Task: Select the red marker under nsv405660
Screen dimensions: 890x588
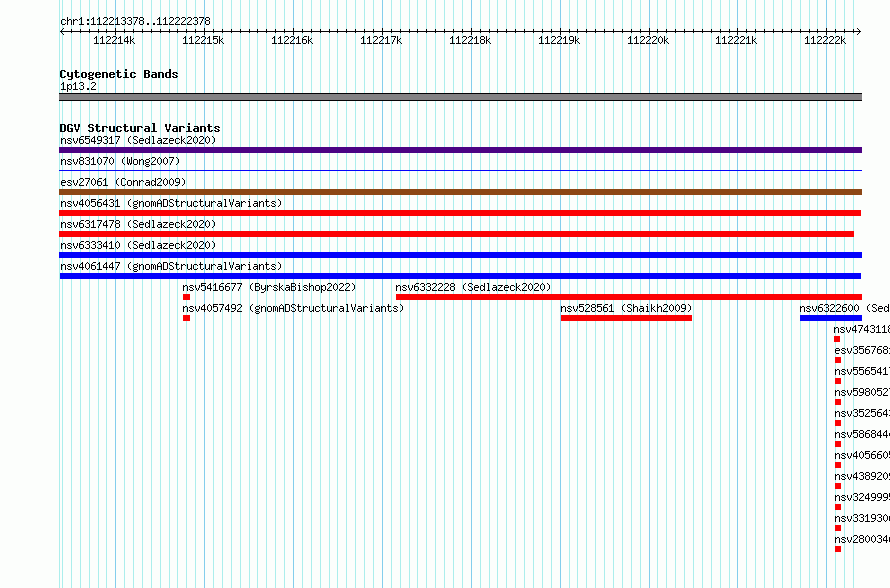Action: point(838,465)
